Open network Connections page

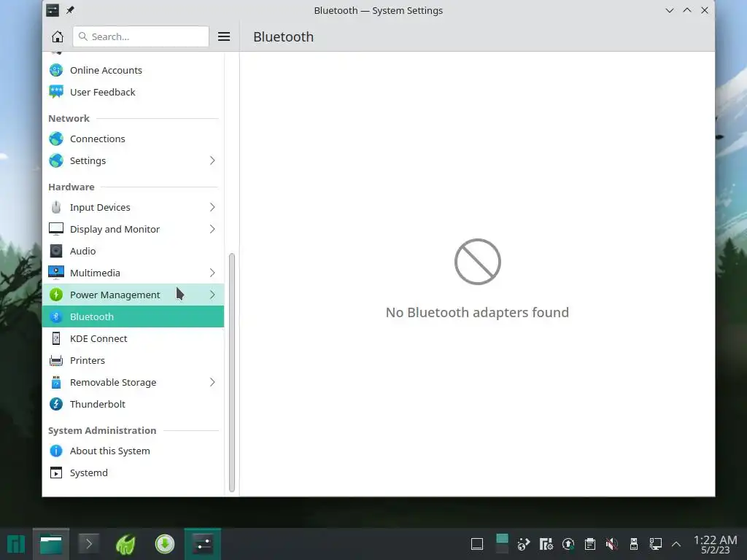[x=133, y=139]
